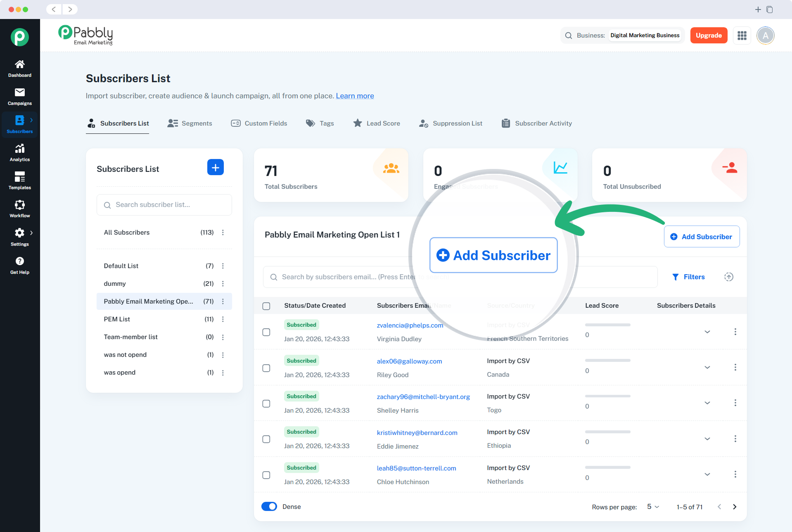Open the user avatar account menu

tap(765, 36)
